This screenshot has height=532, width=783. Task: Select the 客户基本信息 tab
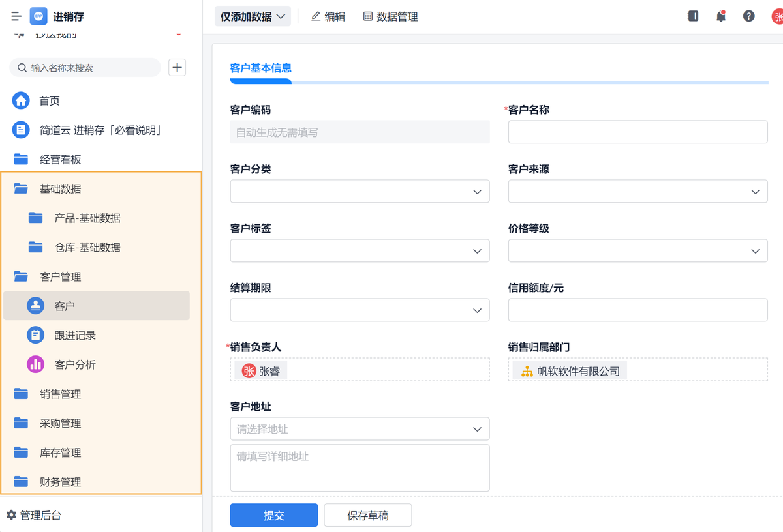point(260,68)
